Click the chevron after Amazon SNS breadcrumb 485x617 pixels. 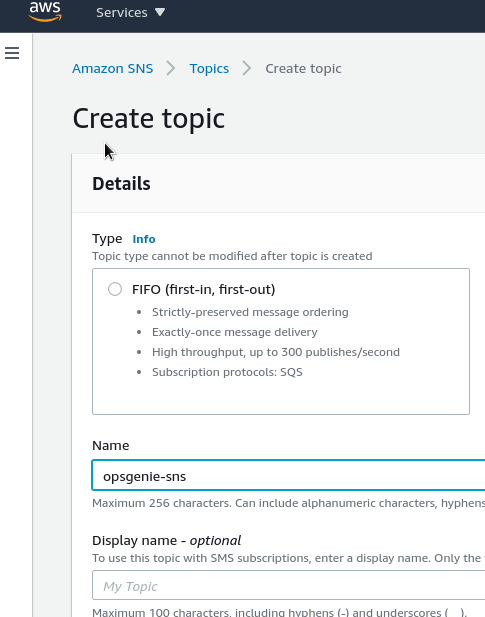[171, 68]
